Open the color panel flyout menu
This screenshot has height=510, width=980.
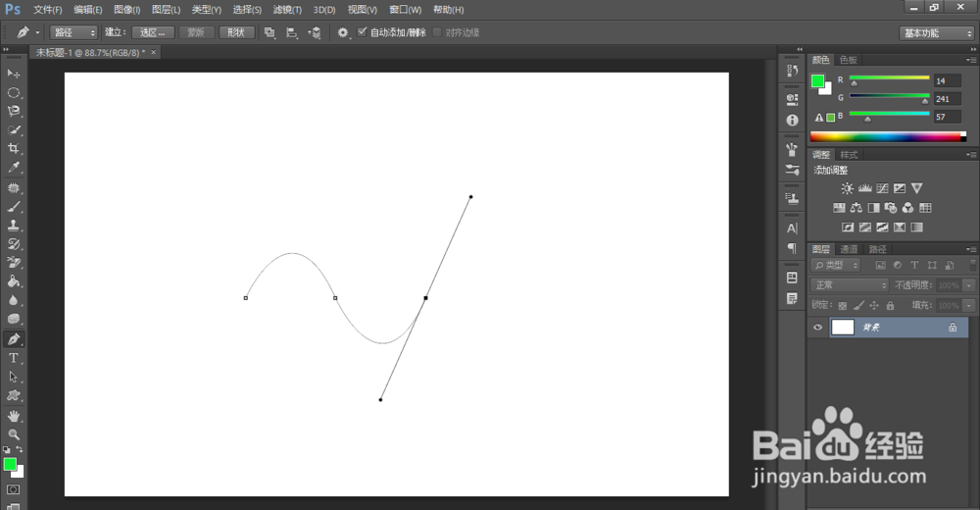pos(971,60)
